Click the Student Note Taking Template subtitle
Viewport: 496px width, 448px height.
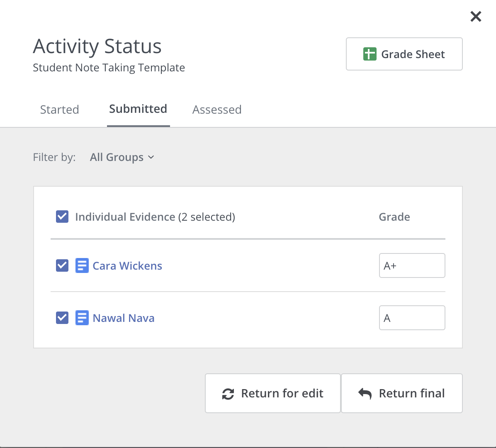[109, 68]
